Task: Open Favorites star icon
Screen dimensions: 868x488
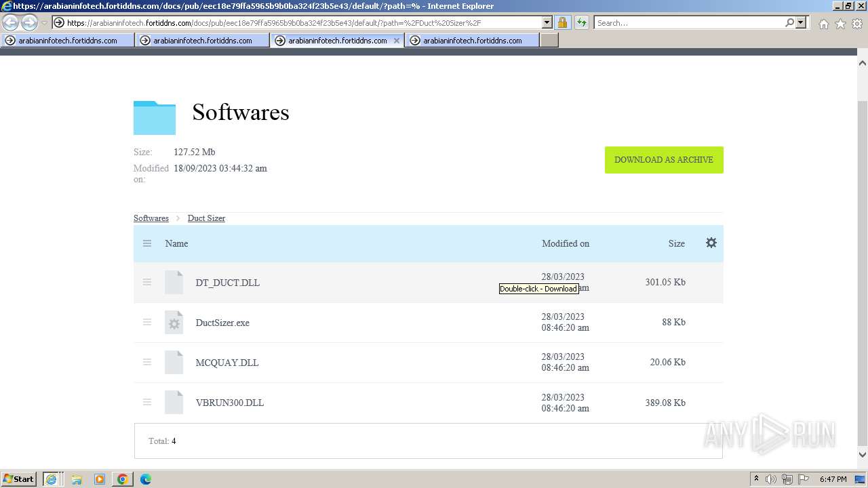Action: (840, 24)
